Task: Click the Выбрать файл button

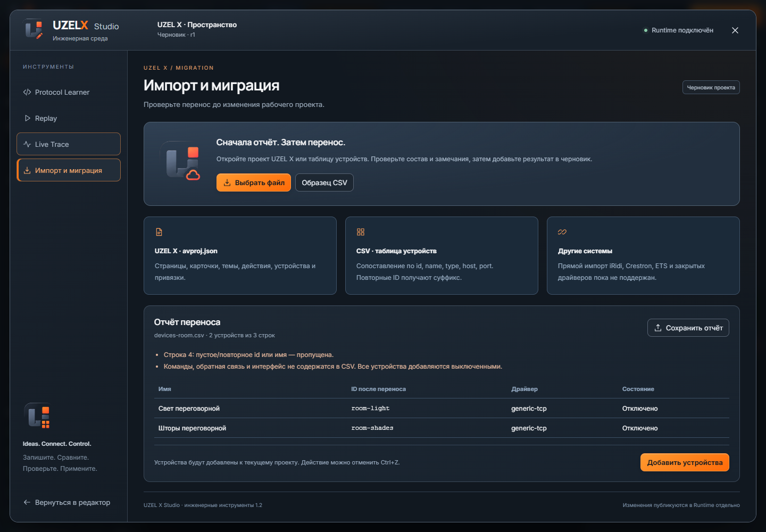Action: (254, 182)
